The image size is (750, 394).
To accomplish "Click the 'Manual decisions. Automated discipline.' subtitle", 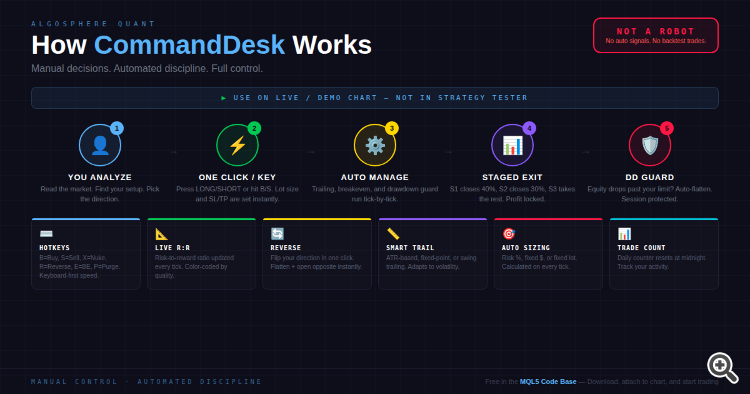I will [x=147, y=68].
